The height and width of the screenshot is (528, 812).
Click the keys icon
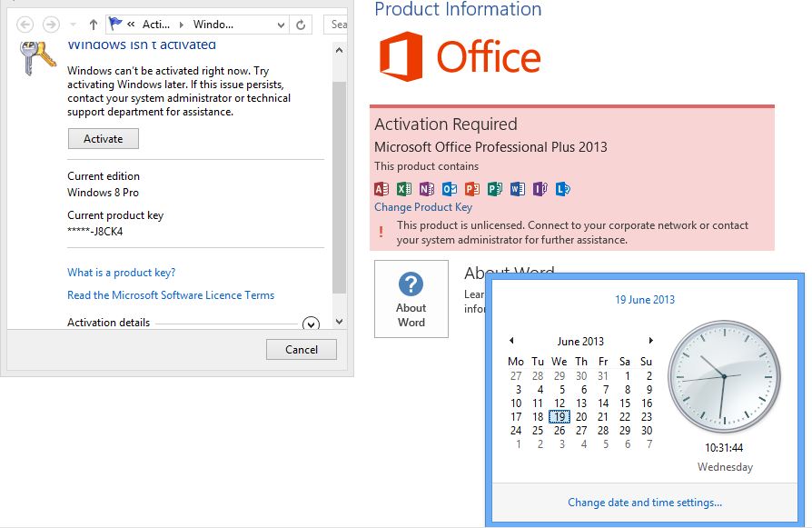point(36,58)
